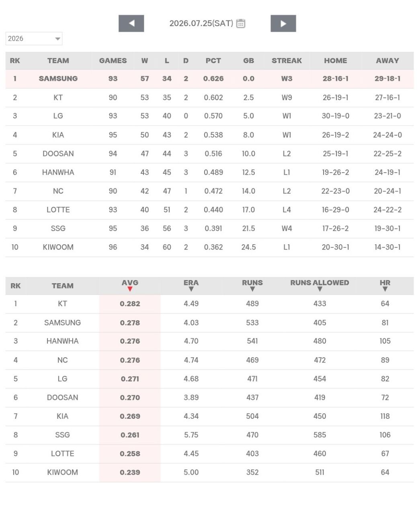Select HANWHA in the batting stats table

(62, 341)
